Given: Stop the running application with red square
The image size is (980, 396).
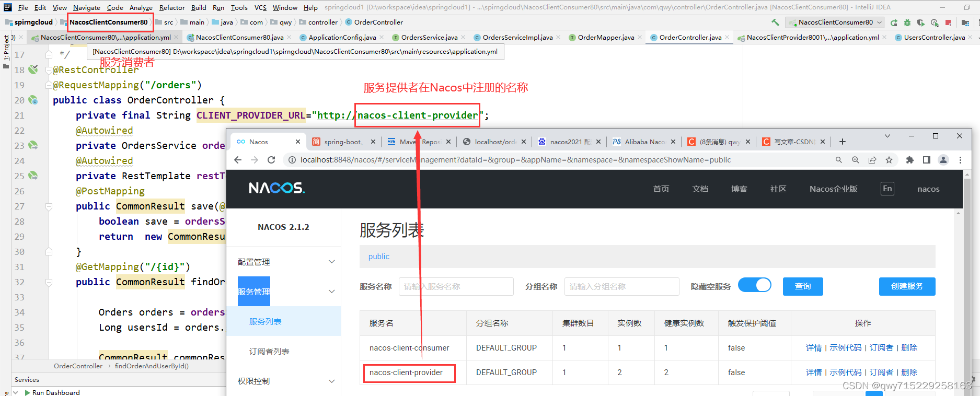Looking at the screenshot, I should point(948,22).
